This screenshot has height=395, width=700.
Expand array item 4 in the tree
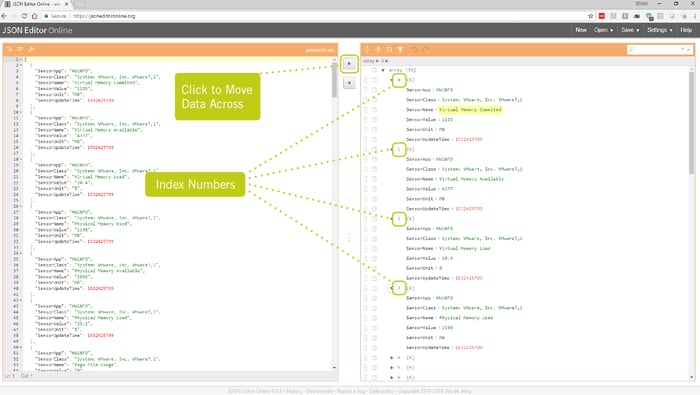click(x=392, y=358)
